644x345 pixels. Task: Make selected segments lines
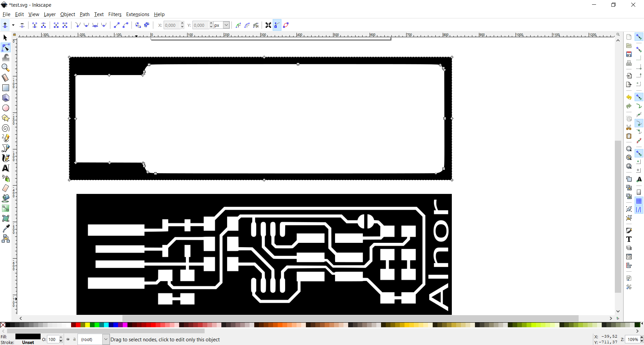(x=117, y=25)
